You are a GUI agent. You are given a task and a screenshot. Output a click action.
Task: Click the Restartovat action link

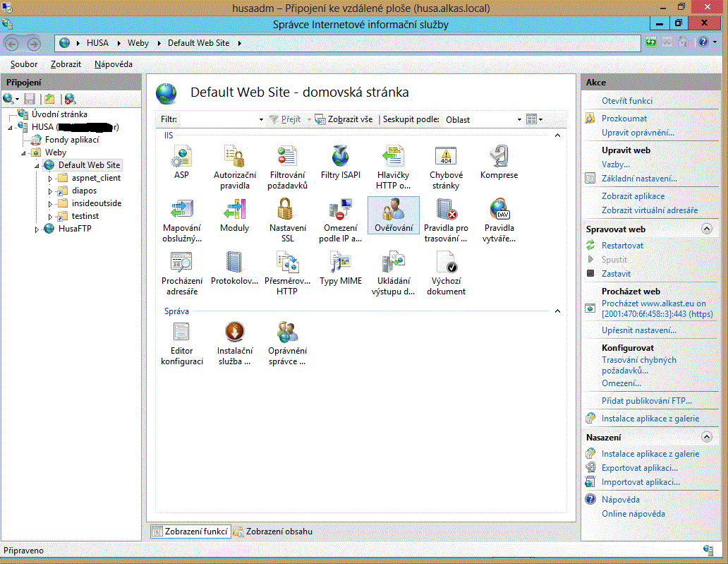(622, 246)
